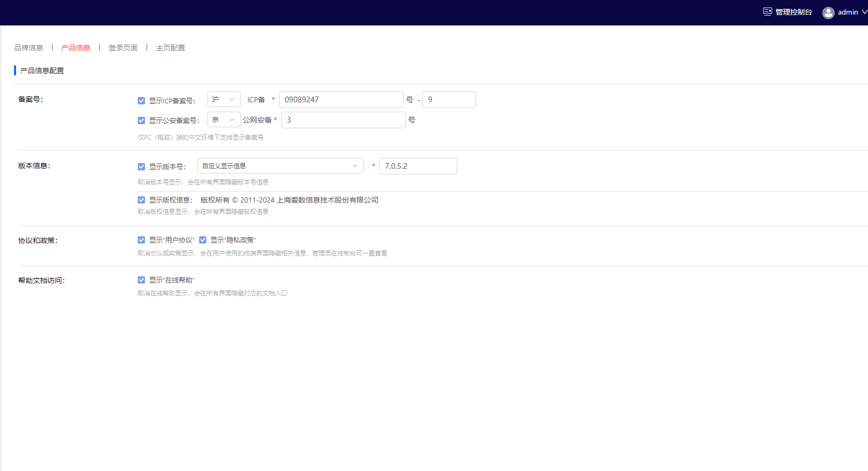Expand the admin account menu chevron
Viewport: 868px width, 471px height.
coord(862,12)
